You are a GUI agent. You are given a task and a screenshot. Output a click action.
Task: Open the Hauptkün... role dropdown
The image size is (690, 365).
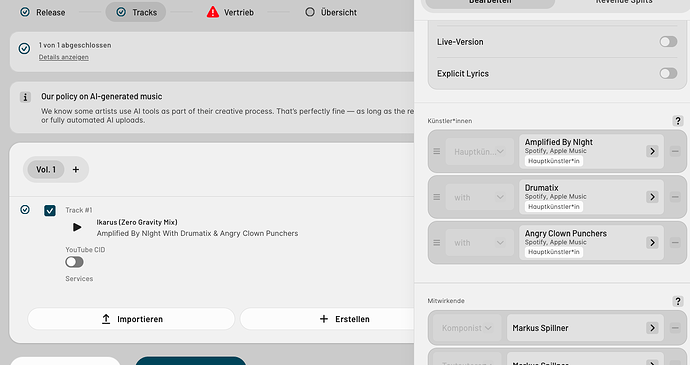click(480, 152)
